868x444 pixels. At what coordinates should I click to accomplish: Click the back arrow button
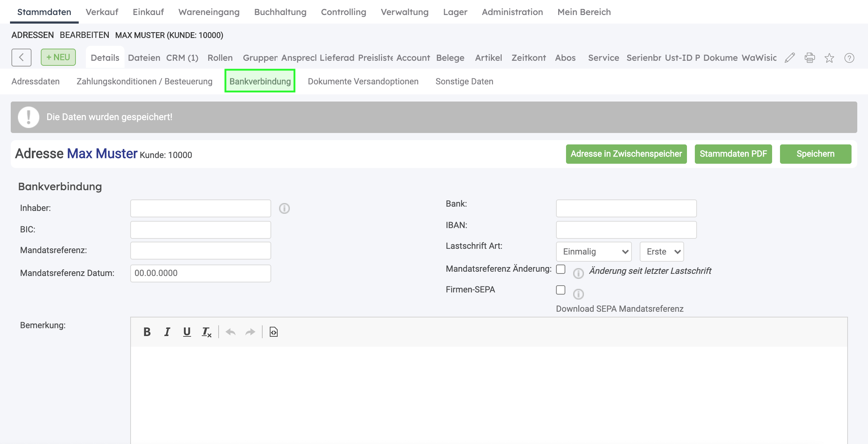(x=21, y=58)
